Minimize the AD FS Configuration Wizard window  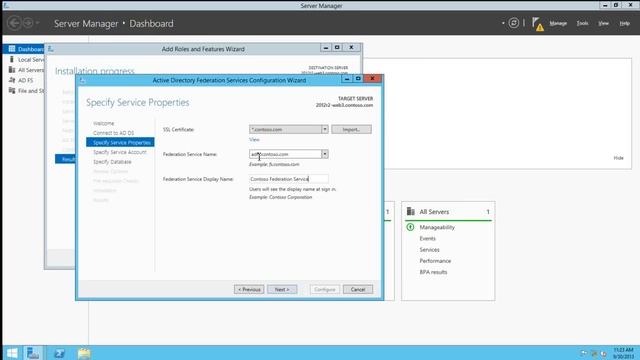[347, 78]
